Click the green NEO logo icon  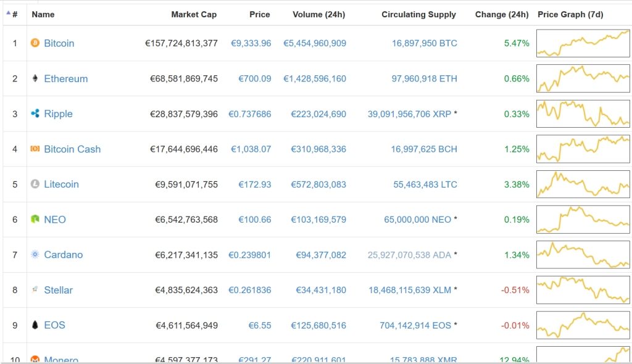(35, 219)
